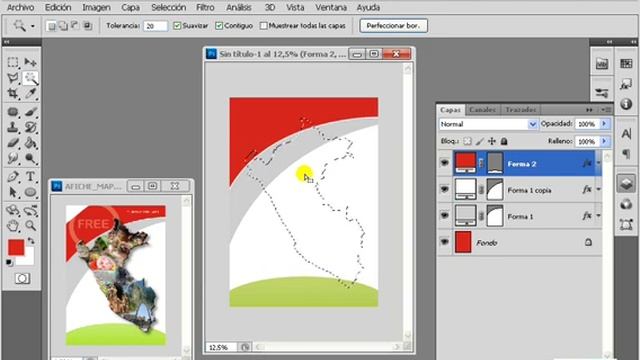Hide the Fondo layer
Screen dimensions: 640x360
coord(444,242)
